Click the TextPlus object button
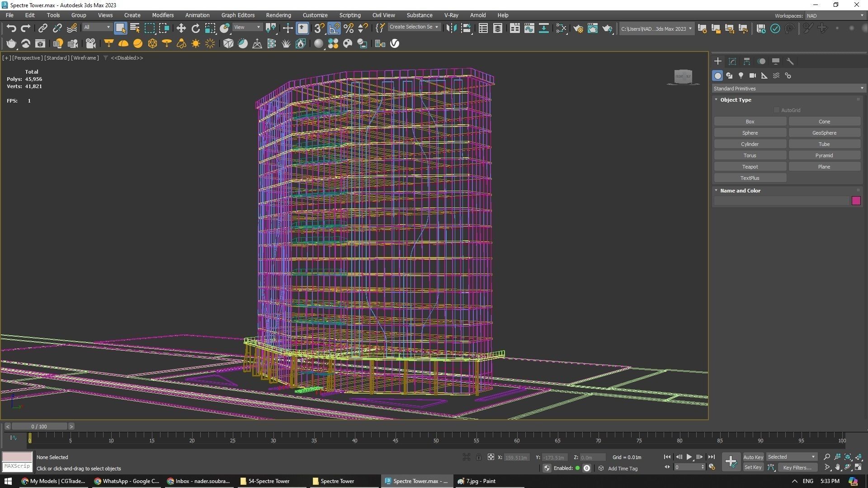 (x=750, y=178)
